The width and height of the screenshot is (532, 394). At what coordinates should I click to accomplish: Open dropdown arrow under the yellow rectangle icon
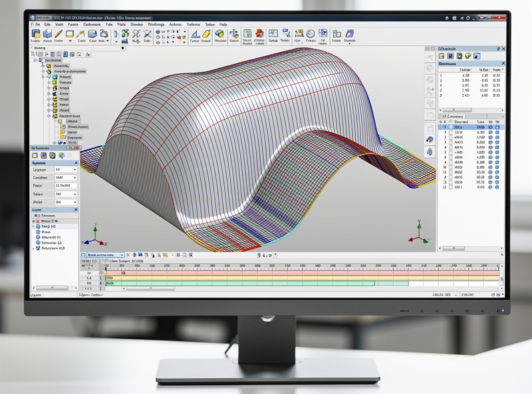(x=70, y=41)
